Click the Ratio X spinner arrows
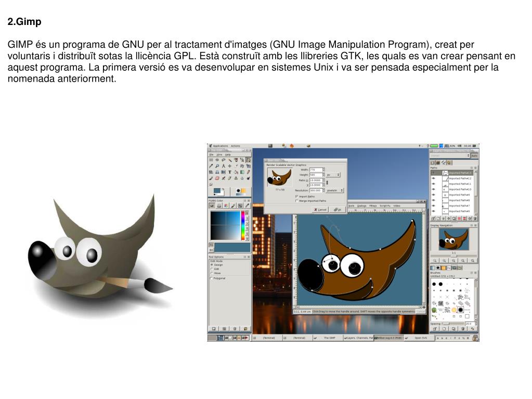 coord(323,180)
